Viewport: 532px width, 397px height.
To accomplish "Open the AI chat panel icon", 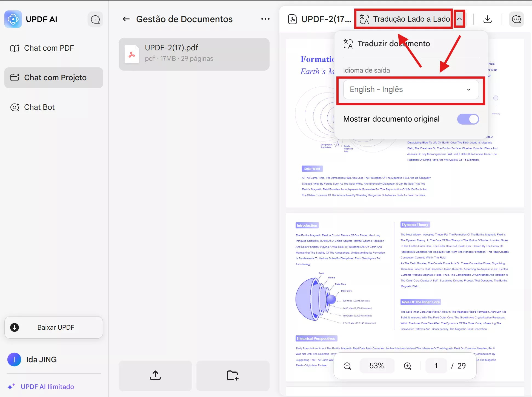I will (x=516, y=19).
